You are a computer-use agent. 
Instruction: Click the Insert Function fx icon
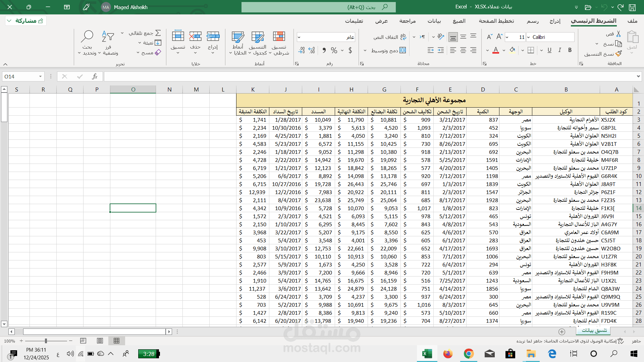tap(95, 76)
